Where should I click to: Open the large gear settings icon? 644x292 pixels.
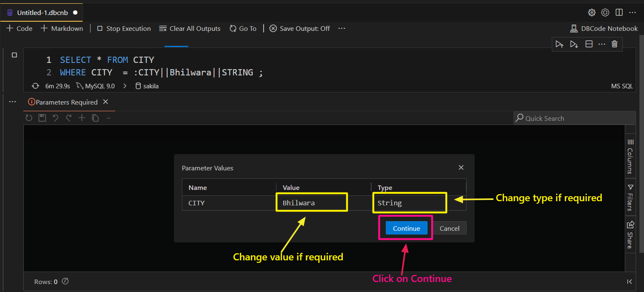point(605,12)
